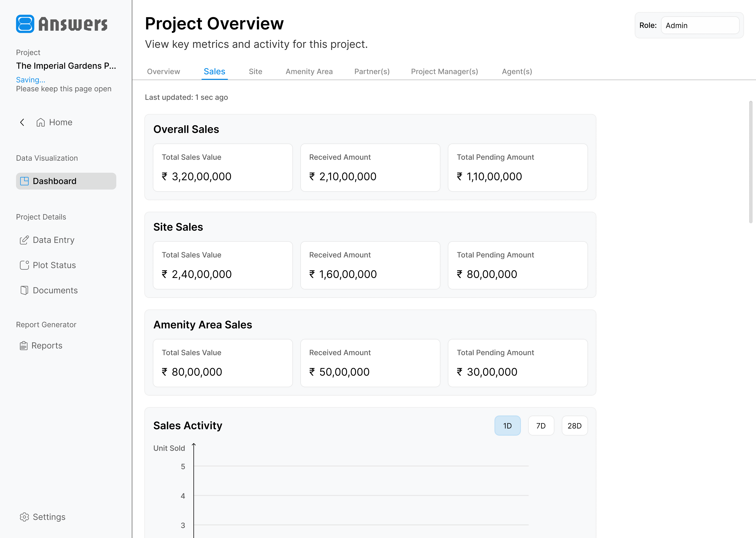
Task: Open the Dashboard sidebar item
Action: pos(66,181)
